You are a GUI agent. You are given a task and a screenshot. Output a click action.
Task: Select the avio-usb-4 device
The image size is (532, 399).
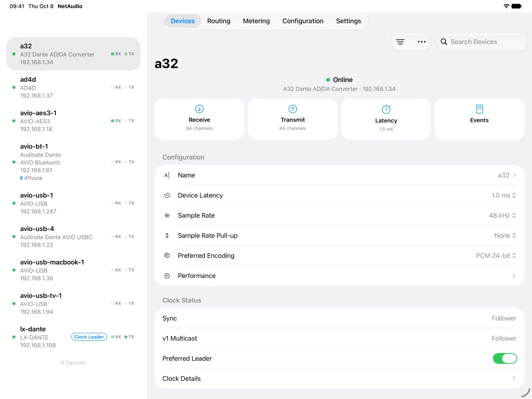[x=73, y=237]
